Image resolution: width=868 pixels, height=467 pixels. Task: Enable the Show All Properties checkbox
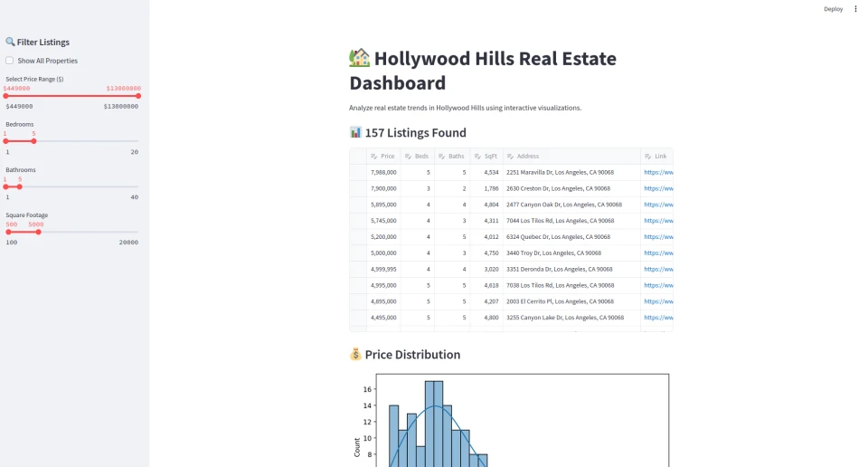coord(9,61)
